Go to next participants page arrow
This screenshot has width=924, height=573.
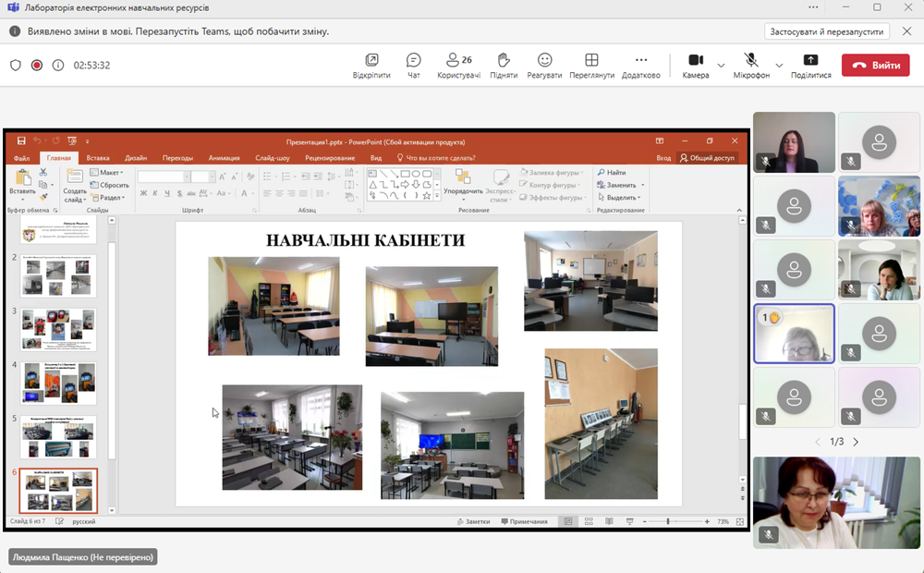(x=856, y=442)
